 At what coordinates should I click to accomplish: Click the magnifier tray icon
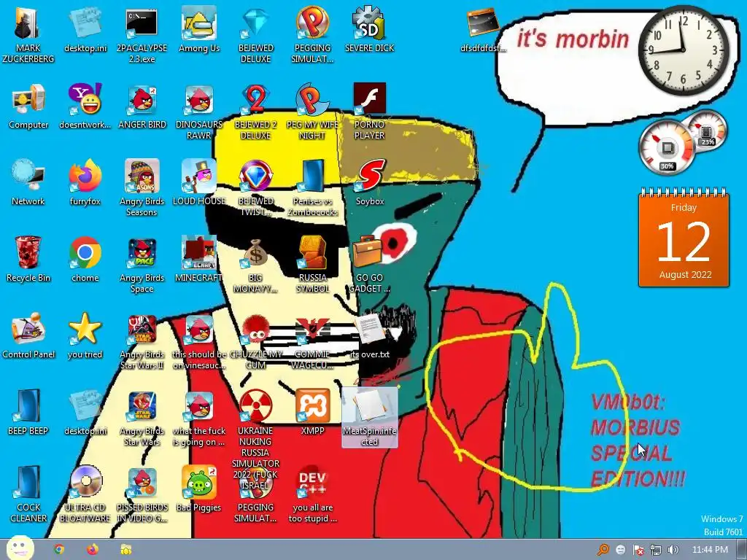[x=603, y=550]
